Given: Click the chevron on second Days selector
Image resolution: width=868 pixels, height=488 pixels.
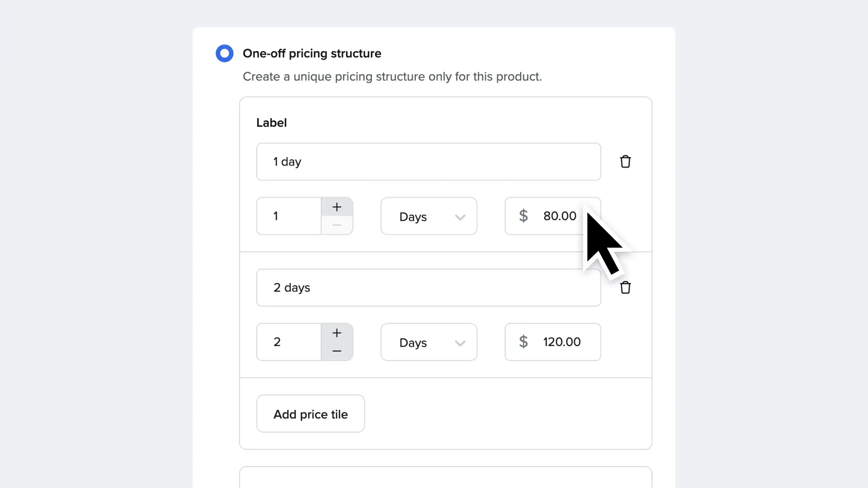Looking at the screenshot, I should tap(460, 343).
